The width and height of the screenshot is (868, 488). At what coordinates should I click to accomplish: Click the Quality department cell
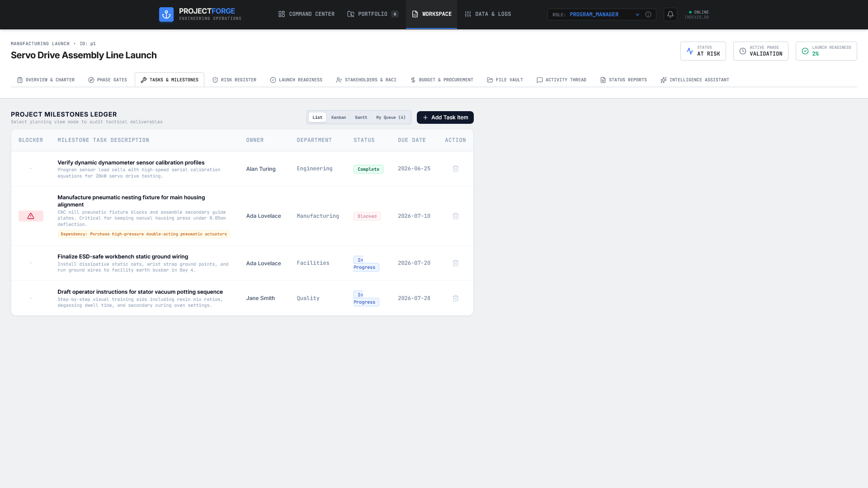[x=308, y=298]
